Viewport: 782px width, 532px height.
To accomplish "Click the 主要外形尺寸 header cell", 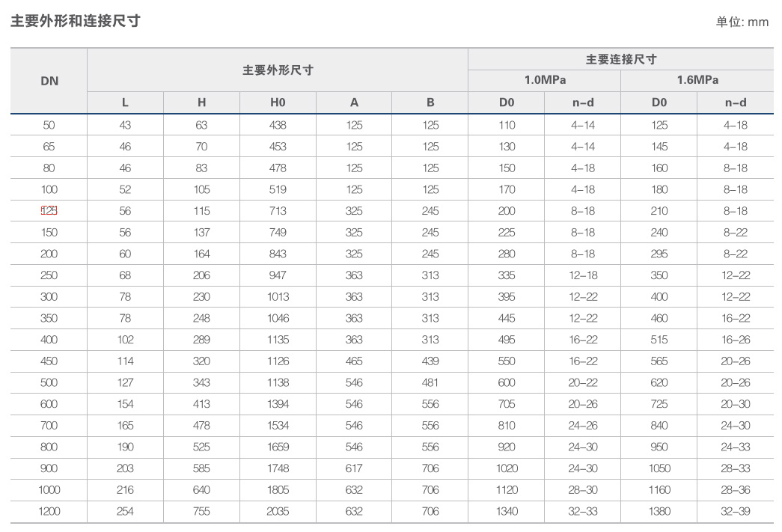I will click(x=278, y=70).
